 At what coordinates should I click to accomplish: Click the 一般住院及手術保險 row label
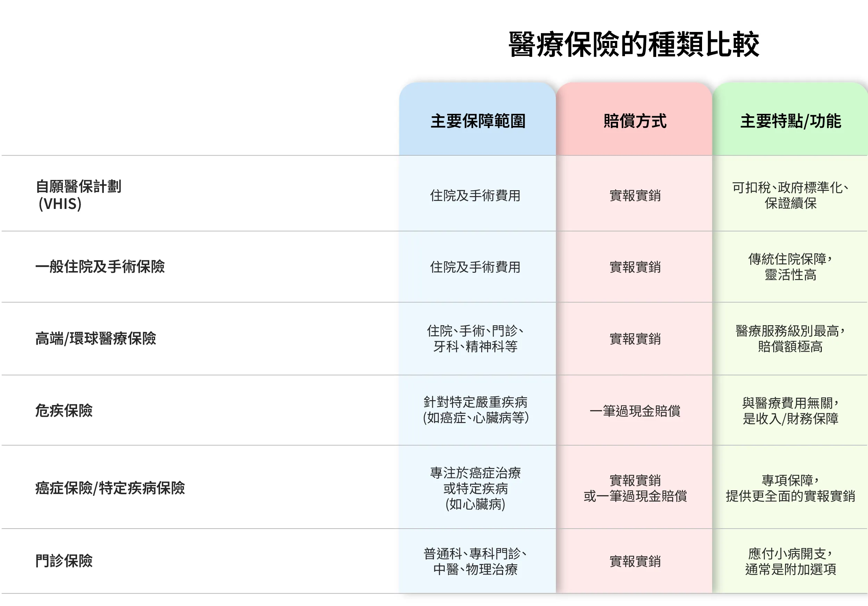click(x=100, y=266)
